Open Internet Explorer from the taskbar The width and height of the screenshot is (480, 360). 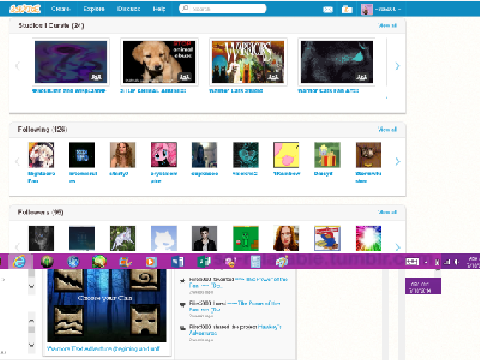(20, 262)
